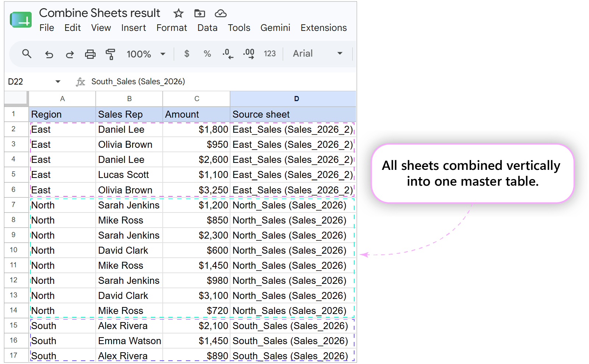Select the $1,200 amount cell
589x364 pixels.
[197, 205]
